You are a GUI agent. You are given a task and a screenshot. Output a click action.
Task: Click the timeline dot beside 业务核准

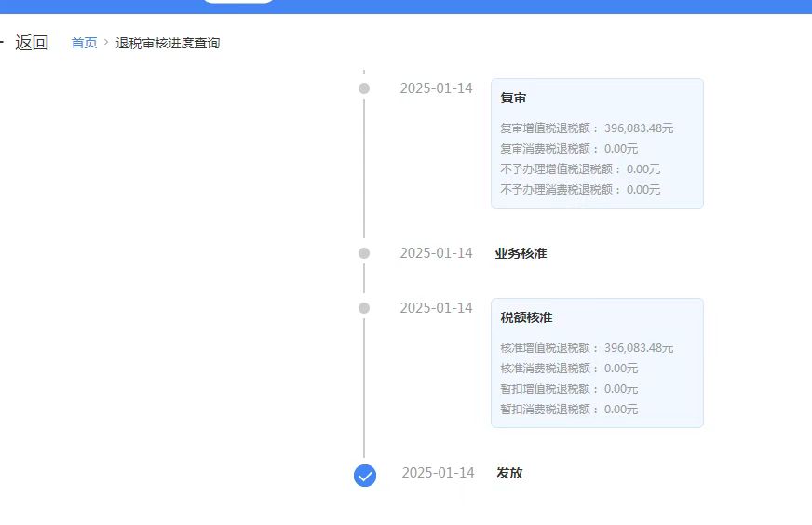pos(364,253)
